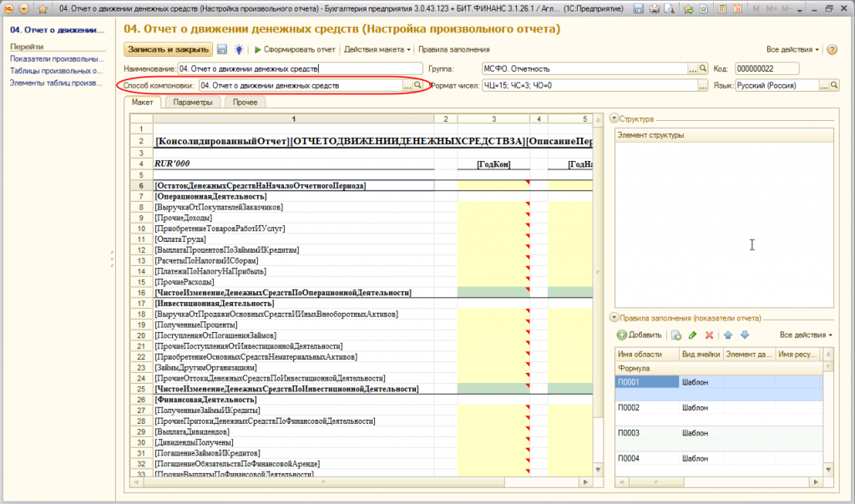Collapse the Структура panel section
This screenshot has width=855, height=504.
(615, 119)
